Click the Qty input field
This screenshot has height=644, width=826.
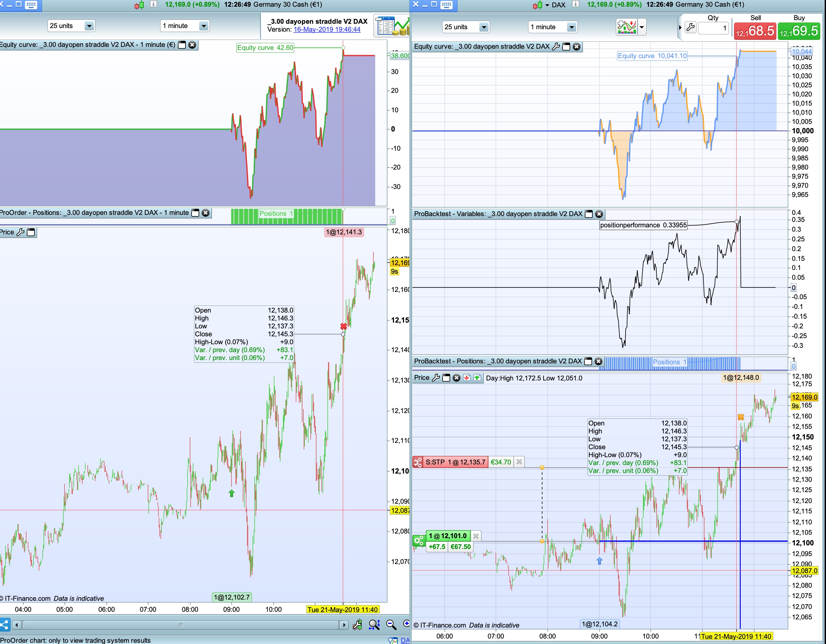point(713,28)
